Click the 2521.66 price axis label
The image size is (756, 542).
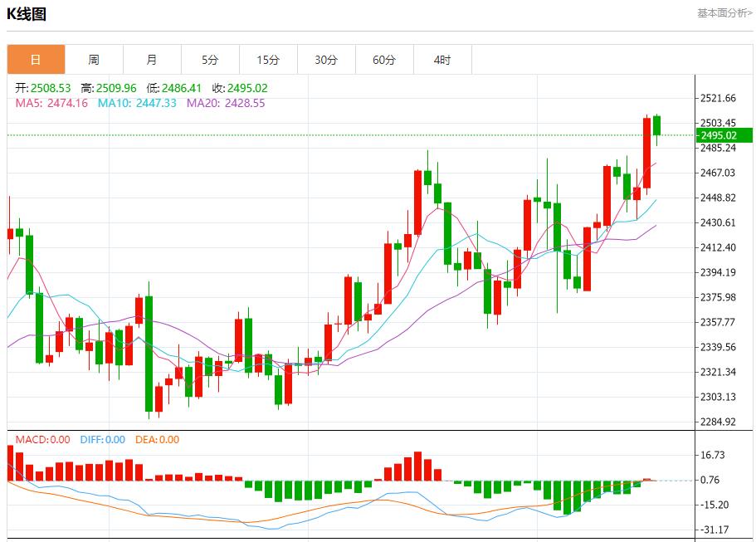click(718, 98)
